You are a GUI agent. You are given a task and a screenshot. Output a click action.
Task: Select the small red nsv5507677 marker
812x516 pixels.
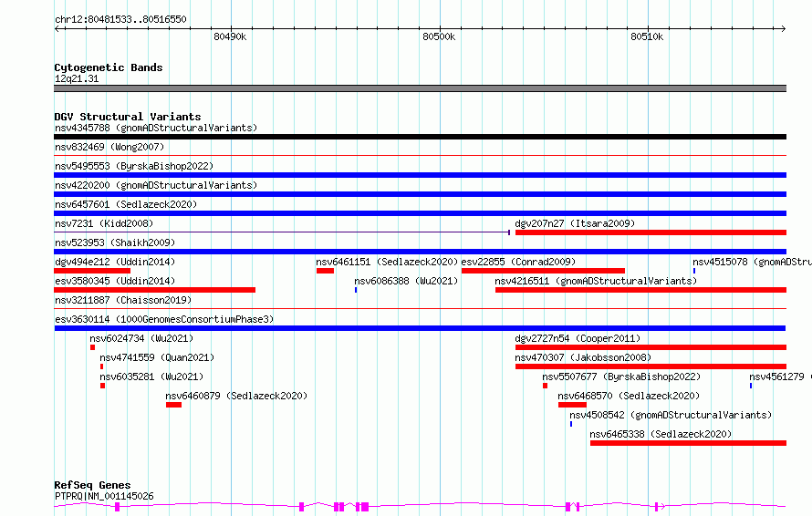[546, 387]
